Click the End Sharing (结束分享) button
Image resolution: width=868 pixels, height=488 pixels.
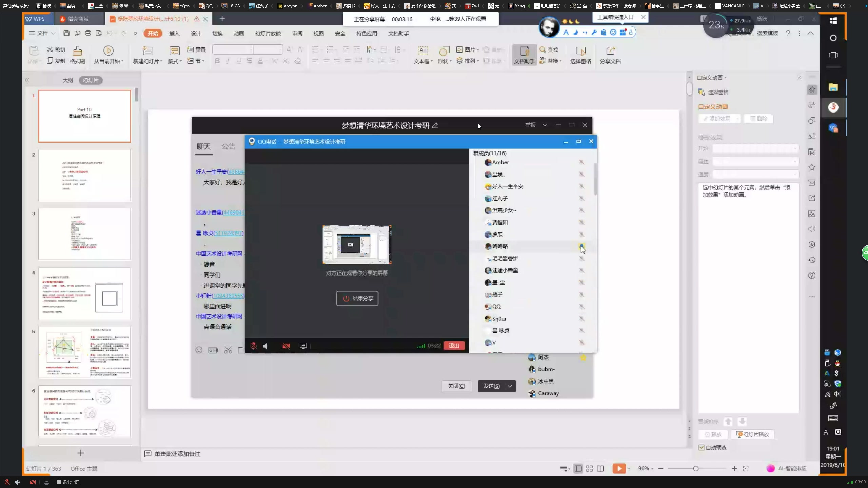pos(357,298)
